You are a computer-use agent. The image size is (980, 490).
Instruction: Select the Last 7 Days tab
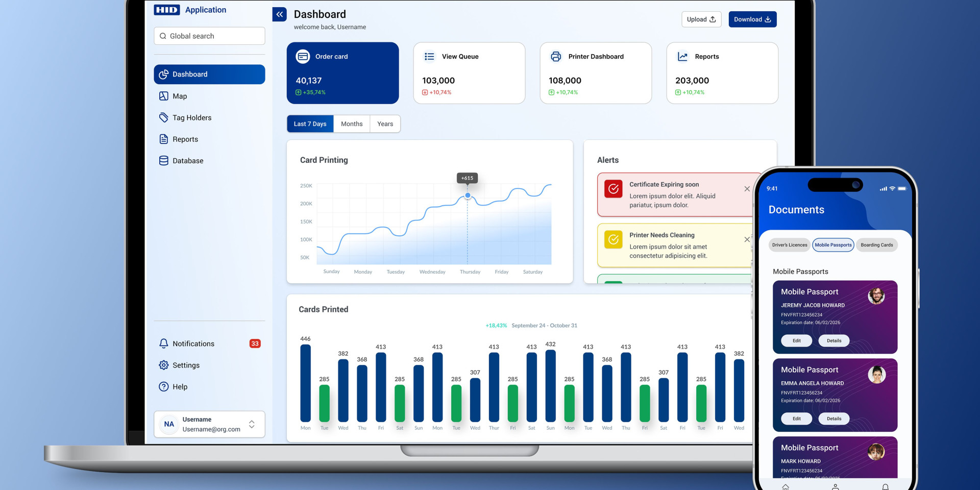310,124
